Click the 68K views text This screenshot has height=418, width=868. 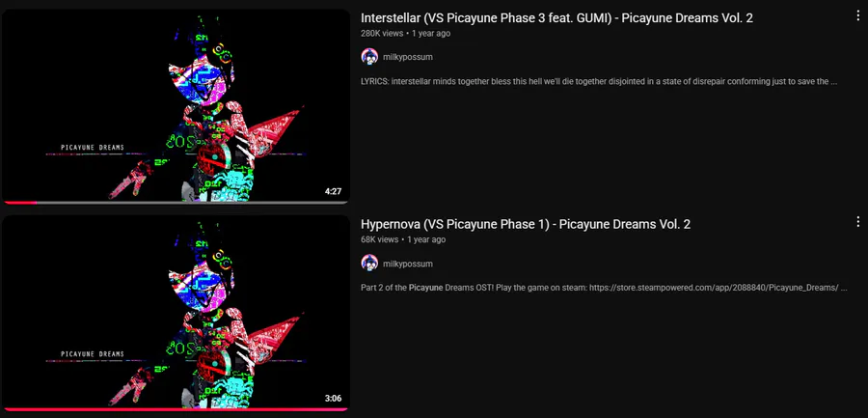[380, 239]
